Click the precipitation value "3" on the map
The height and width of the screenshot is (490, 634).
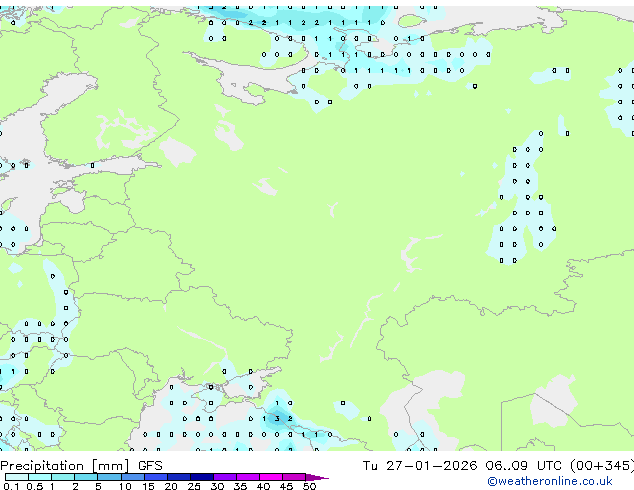click(277, 419)
